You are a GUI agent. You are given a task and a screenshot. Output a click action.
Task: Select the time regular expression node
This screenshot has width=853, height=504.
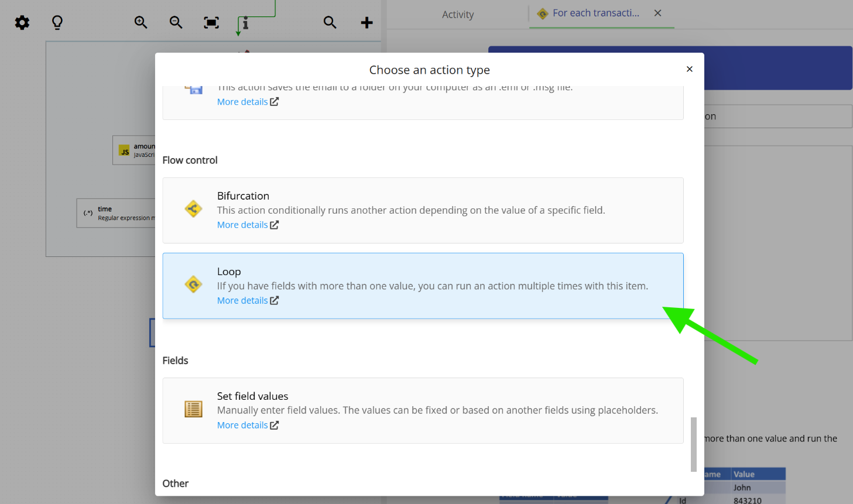pos(105,212)
